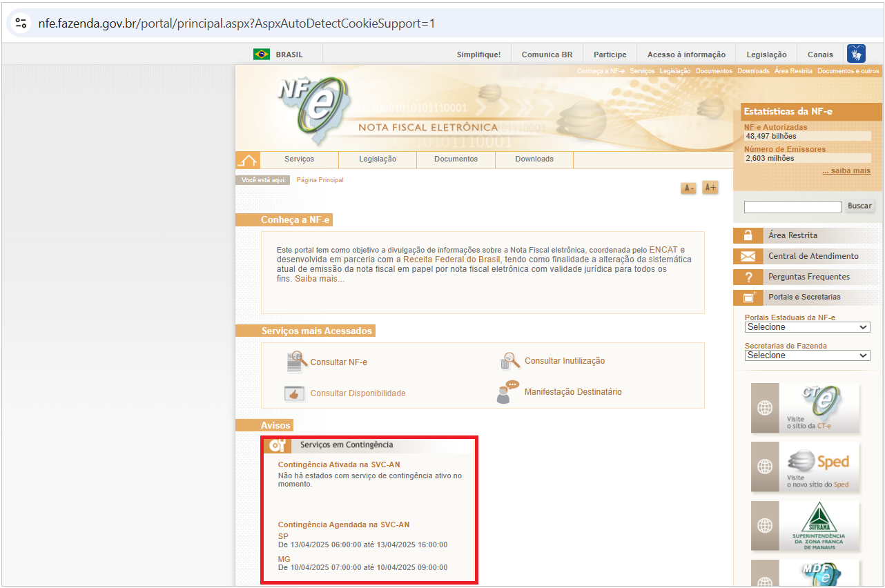This screenshot has width=885, height=588.
Task: Click the home icon in navigation bar
Action: pos(247,159)
